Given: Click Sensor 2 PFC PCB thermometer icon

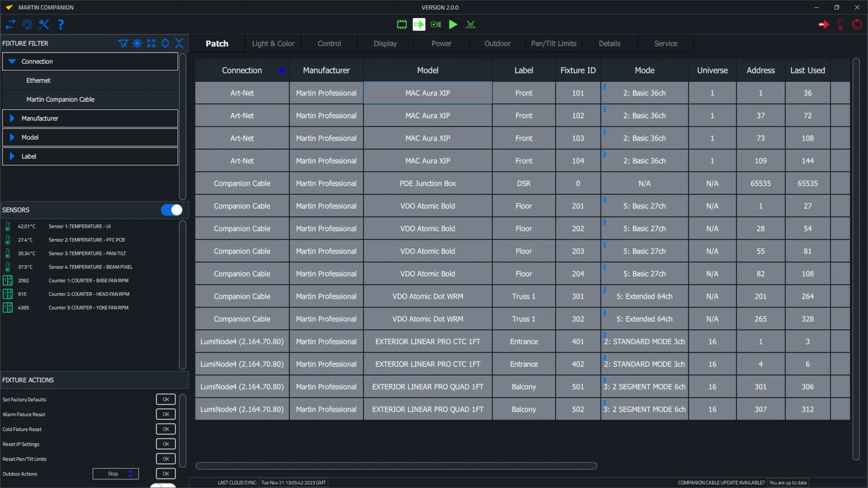Looking at the screenshot, I should (x=8, y=240).
